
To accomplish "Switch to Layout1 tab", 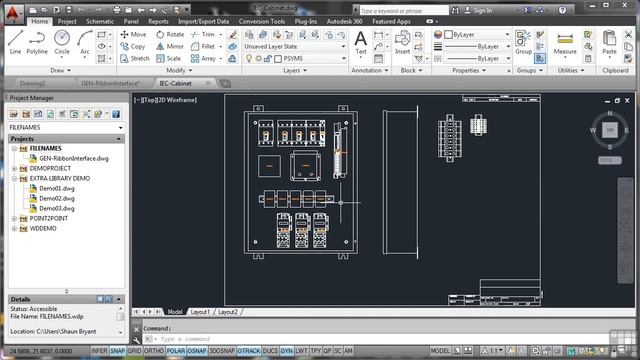I will tap(200, 311).
